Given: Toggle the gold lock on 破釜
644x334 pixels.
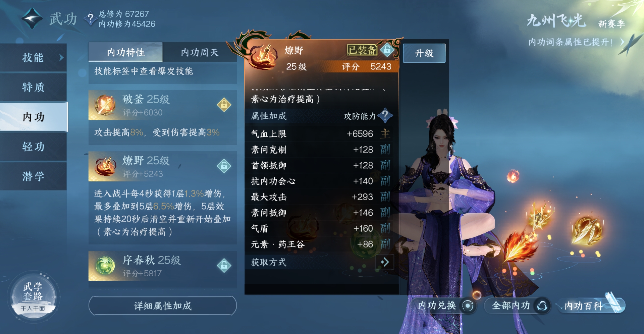Looking at the screenshot, I should tap(224, 105).
